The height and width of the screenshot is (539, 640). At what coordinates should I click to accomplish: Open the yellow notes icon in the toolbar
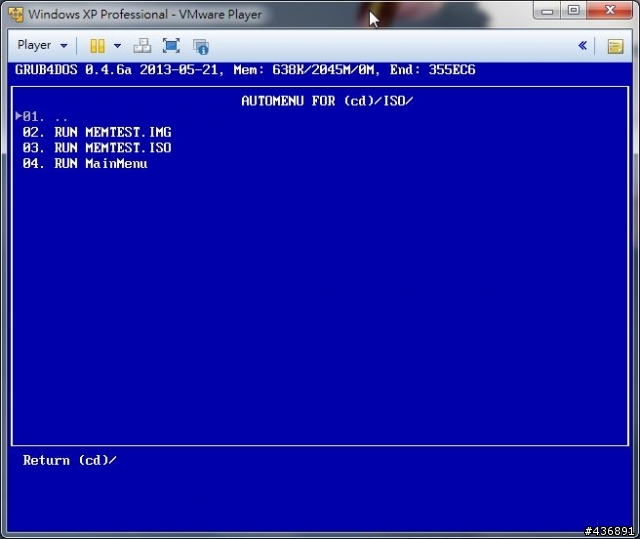[615, 46]
